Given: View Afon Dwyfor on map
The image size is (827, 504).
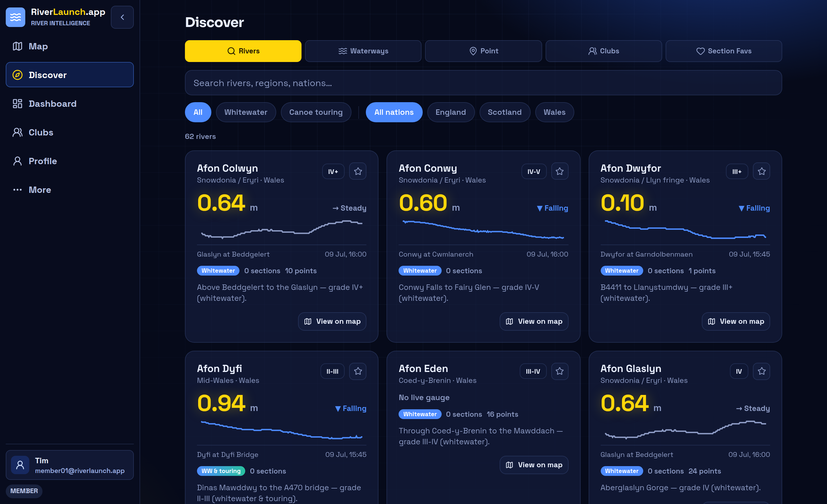Looking at the screenshot, I should click(x=736, y=321).
